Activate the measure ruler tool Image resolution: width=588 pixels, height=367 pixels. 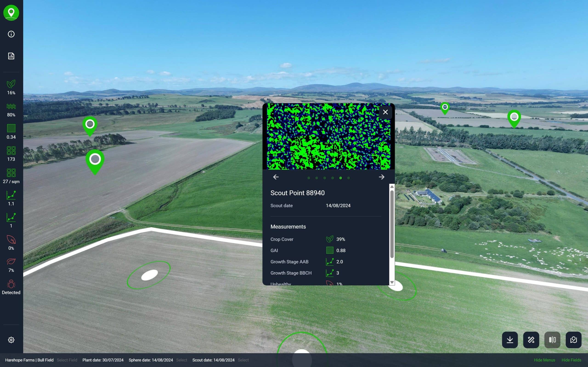click(531, 340)
